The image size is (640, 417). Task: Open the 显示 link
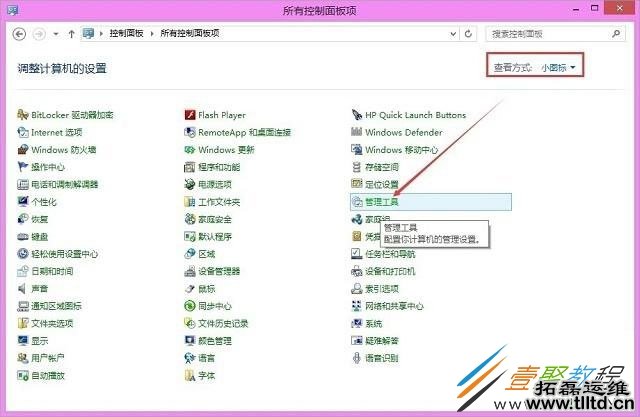[x=40, y=341]
